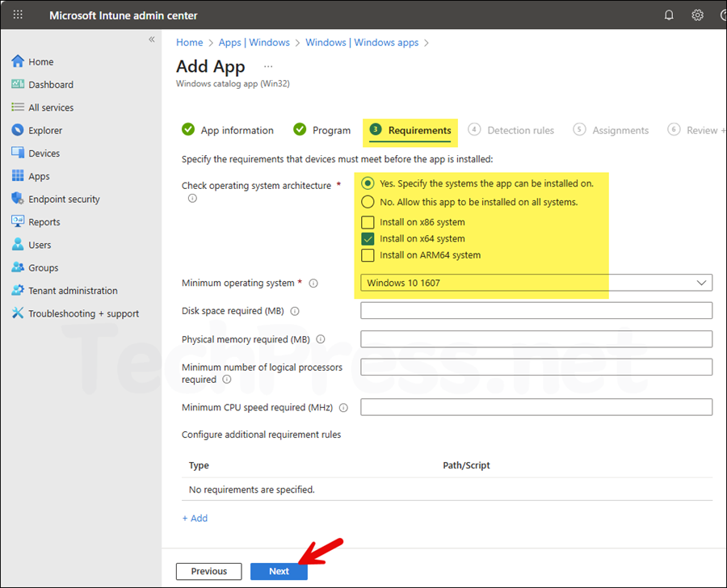
Task: Click the Devices icon in sidebar
Action: pos(18,153)
